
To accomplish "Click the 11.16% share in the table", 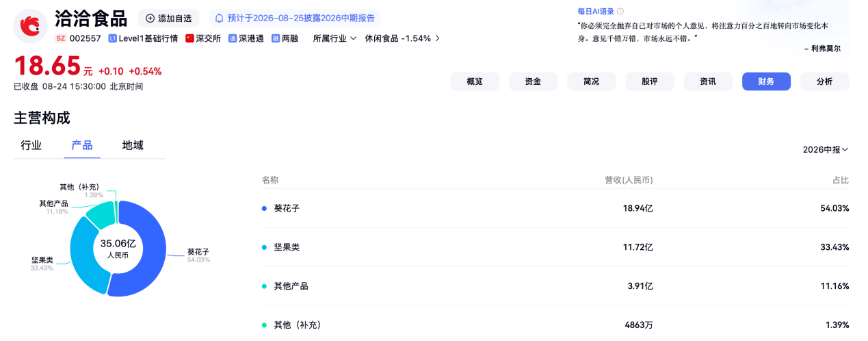I will pos(835,286).
